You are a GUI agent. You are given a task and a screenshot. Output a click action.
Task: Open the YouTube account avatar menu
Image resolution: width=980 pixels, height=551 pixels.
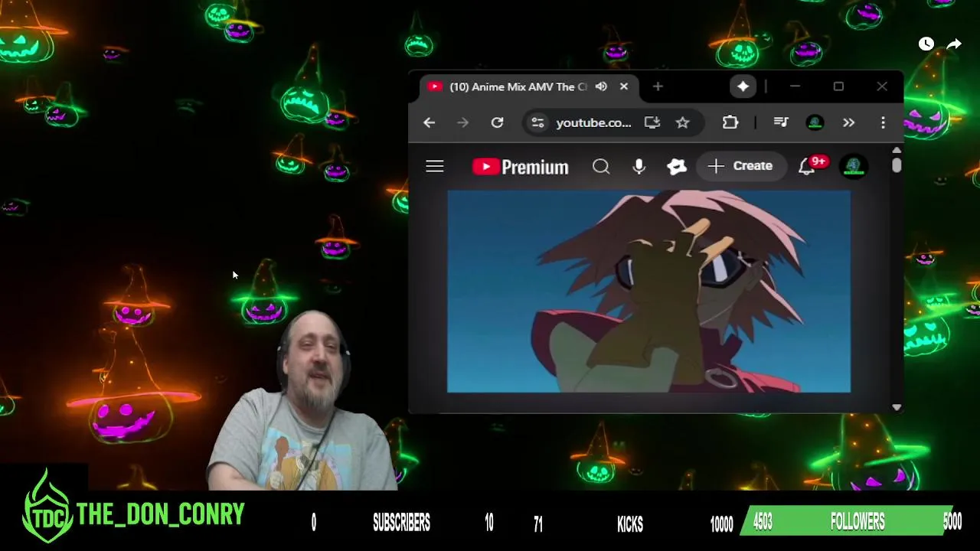[854, 166]
